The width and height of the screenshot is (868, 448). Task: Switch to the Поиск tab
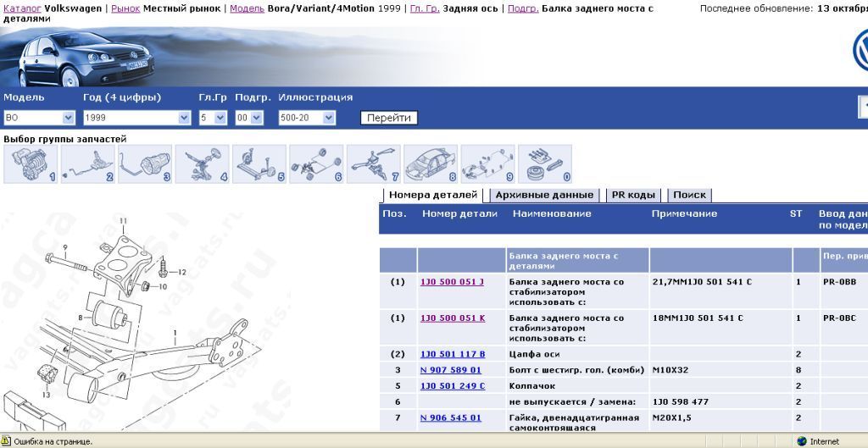689,196
